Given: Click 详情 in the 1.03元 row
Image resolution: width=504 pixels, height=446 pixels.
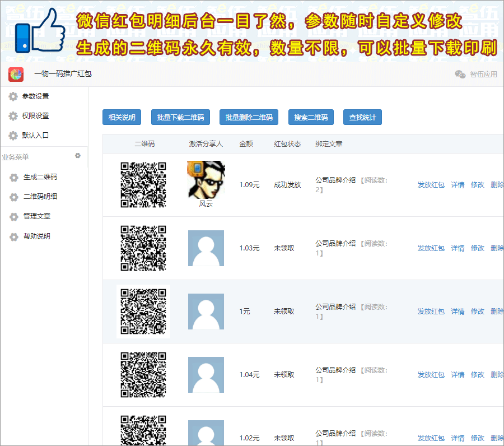Looking at the screenshot, I should [x=458, y=248].
